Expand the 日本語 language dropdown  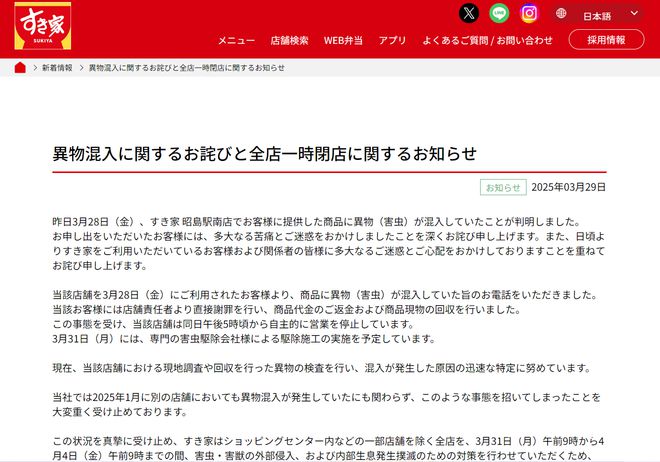point(598,14)
